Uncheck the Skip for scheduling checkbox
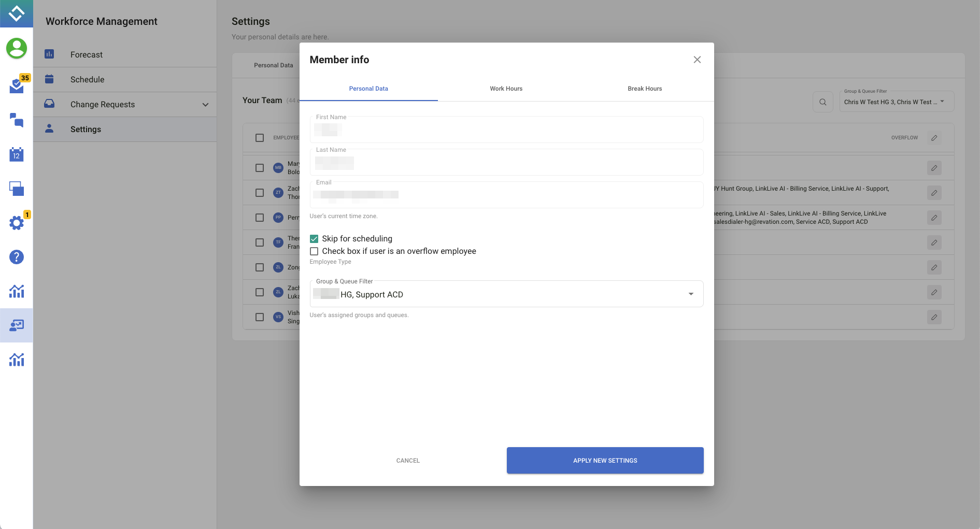980x529 pixels. pos(314,239)
